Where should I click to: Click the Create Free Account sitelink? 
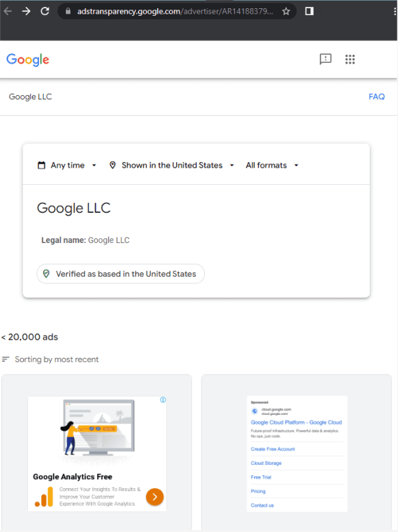[273, 449]
